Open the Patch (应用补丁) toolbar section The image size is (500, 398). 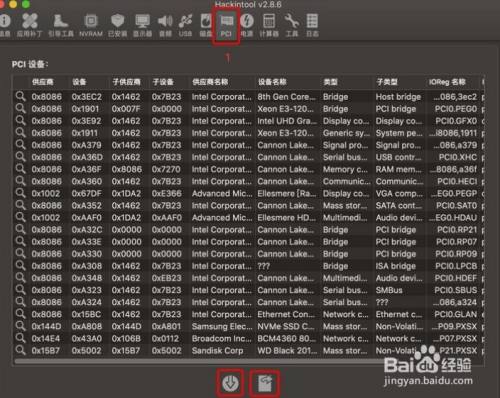click(x=29, y=25)
